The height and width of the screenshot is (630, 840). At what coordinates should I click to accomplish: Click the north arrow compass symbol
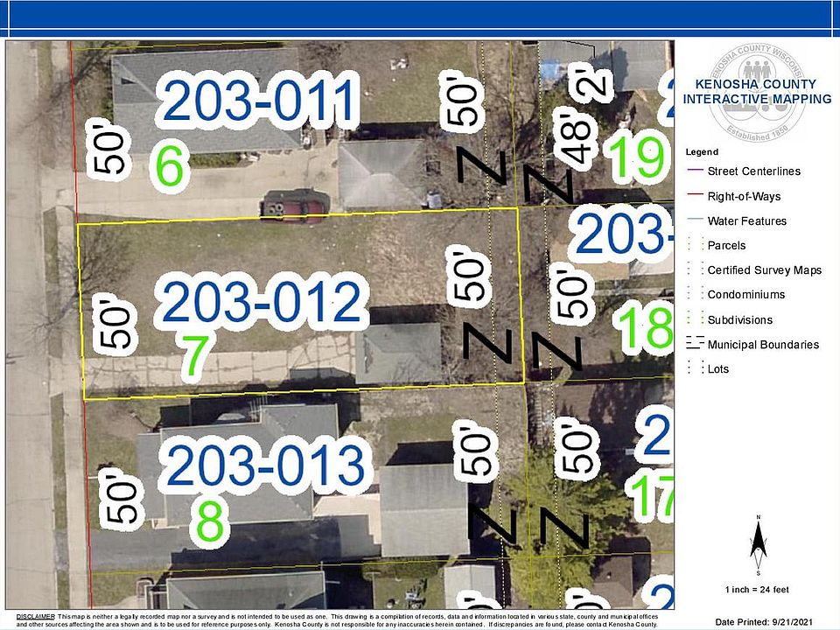pyautogui.click(x=758, y=545)
